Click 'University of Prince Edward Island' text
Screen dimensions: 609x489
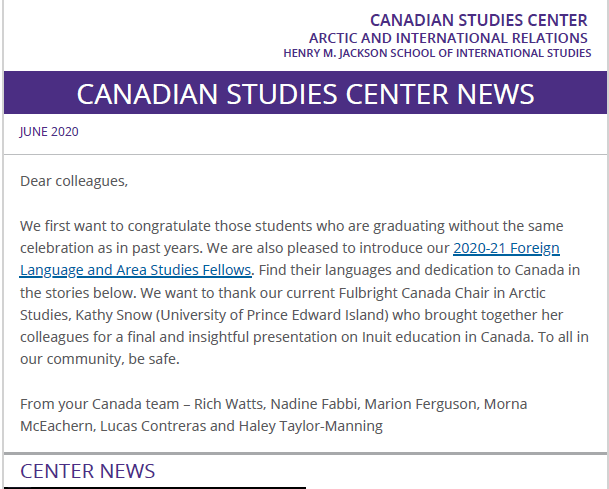pos(272,315)
